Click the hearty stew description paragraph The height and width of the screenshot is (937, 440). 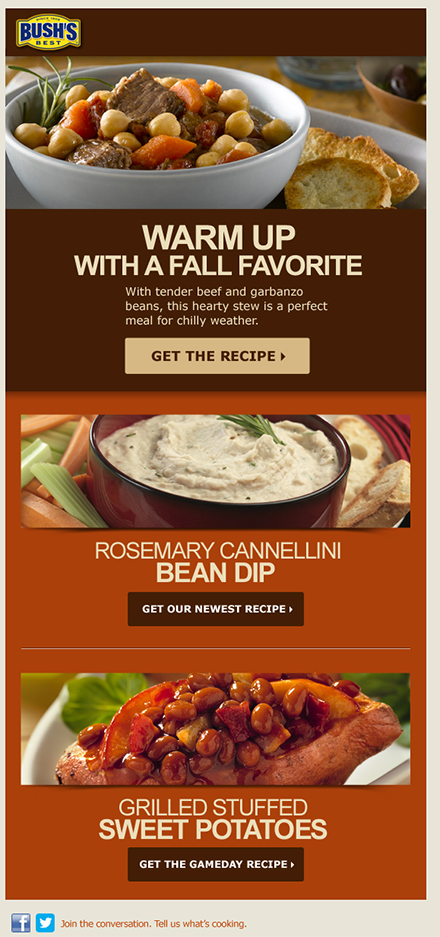[x=227, y=307]
